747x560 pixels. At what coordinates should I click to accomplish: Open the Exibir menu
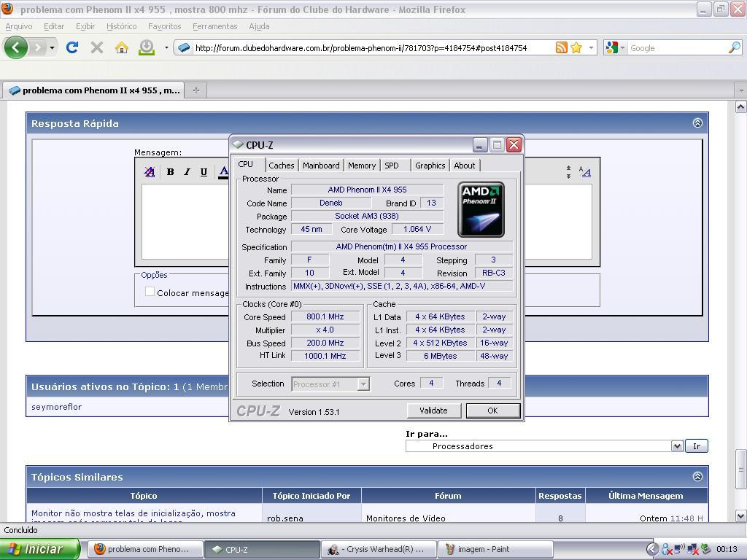pos(85,27)
